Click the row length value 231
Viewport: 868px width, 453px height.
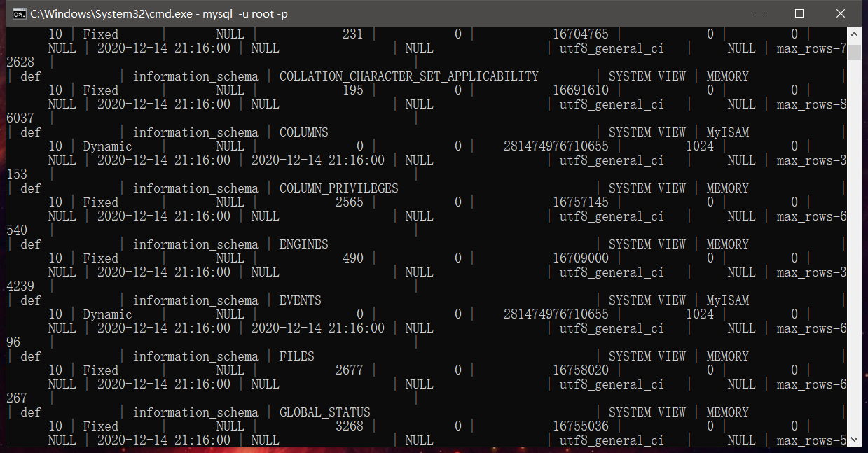coord(353,34)
